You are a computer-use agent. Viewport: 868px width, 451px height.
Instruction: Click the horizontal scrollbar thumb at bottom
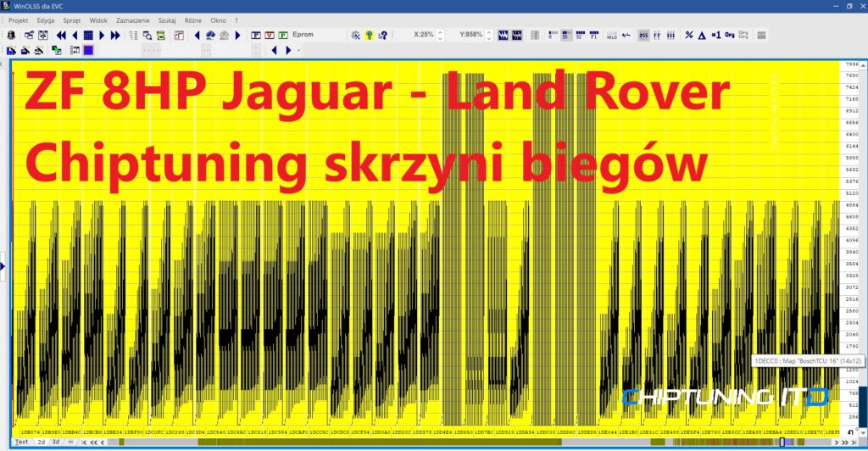pos(782,443)
